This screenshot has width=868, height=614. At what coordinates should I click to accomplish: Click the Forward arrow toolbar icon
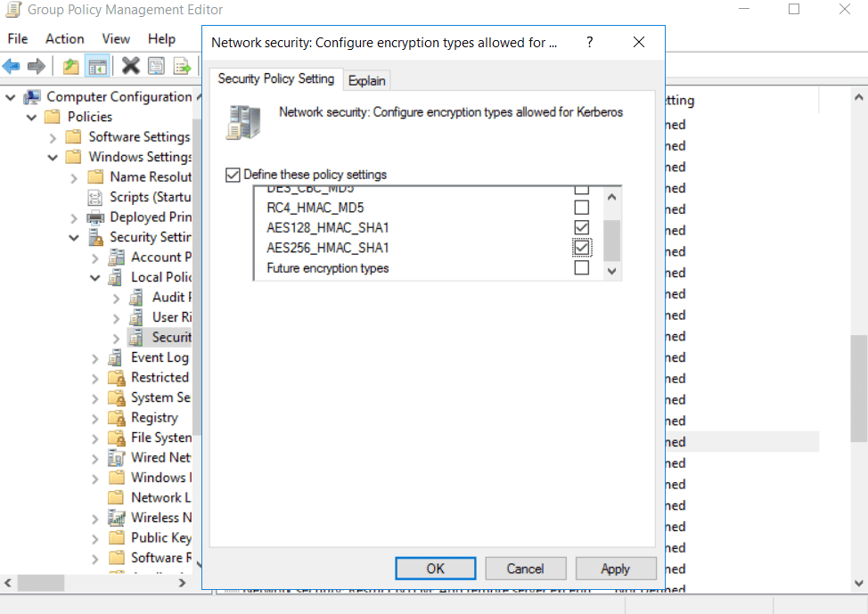(37, 67)
